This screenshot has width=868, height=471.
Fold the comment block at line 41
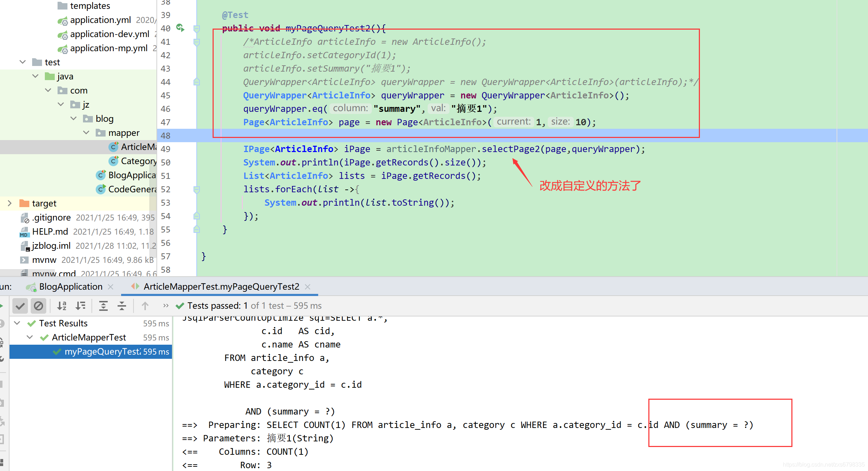[197, 42]
